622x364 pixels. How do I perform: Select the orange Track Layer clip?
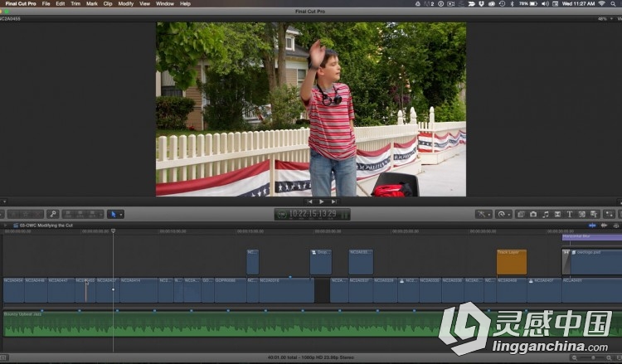512,262
